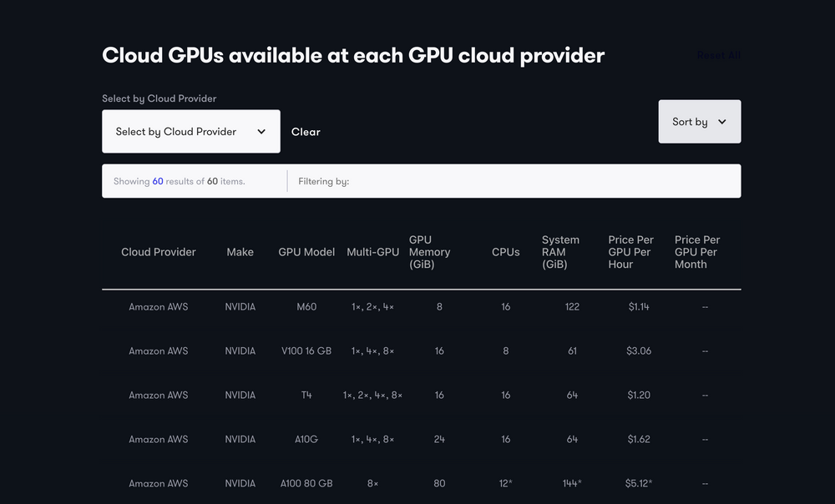The image size is (835, 504).
Task: Sort by the Cloud Provider column header
Action: click(159, 251)
